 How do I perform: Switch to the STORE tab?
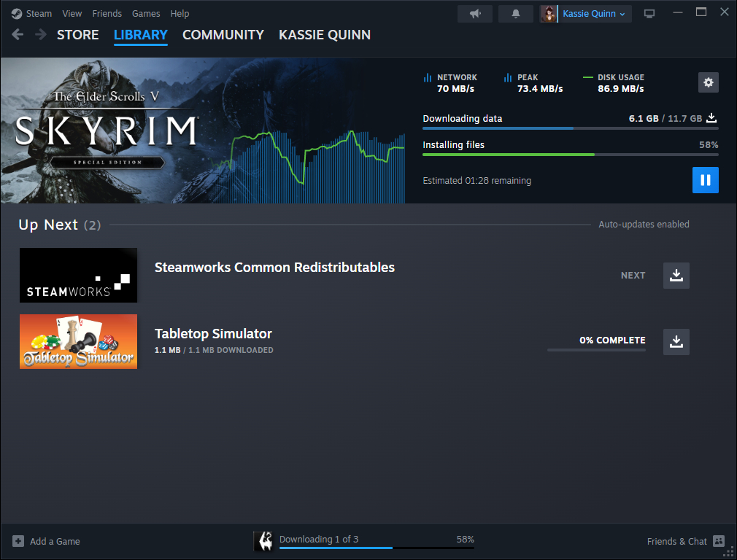coord(77,35)
